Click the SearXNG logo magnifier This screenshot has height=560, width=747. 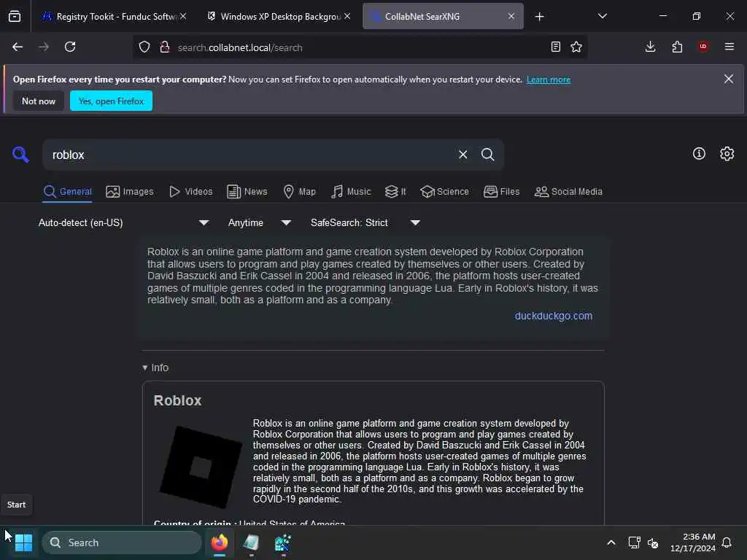(20, 155)
